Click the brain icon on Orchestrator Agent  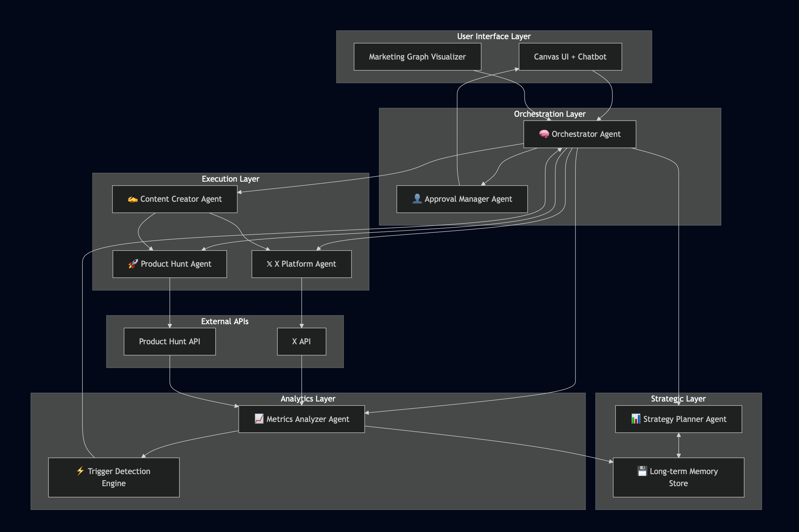click(543, 134)
